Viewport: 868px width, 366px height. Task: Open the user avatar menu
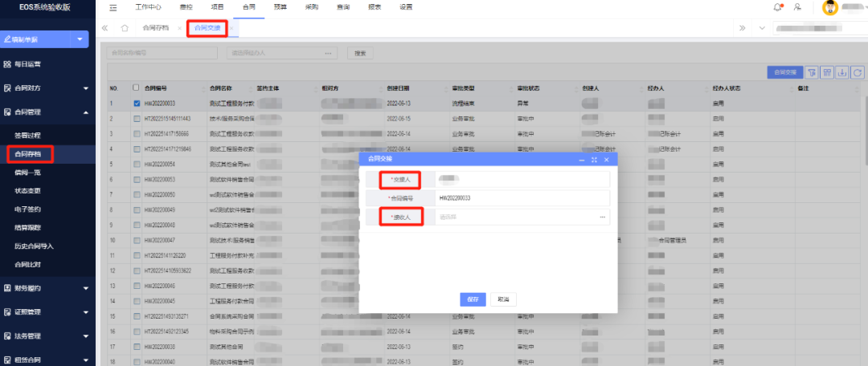[829, 8]
